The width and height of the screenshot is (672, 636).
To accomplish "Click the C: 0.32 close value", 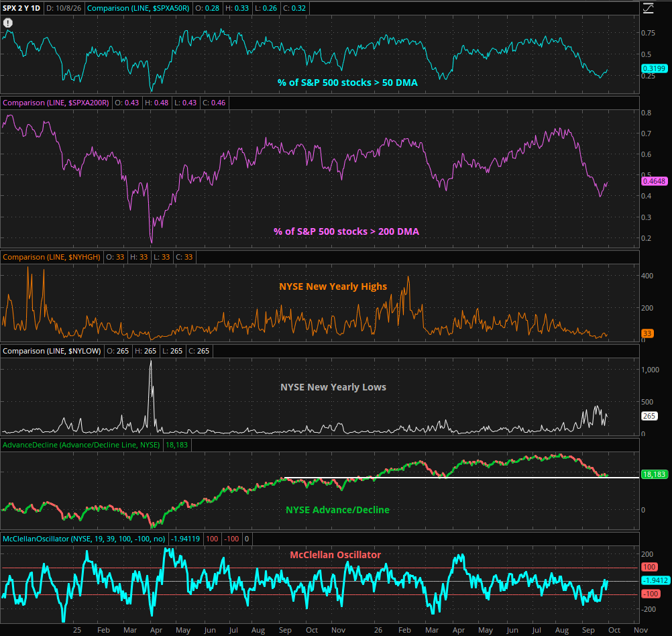I will click(x=294, y=8).
